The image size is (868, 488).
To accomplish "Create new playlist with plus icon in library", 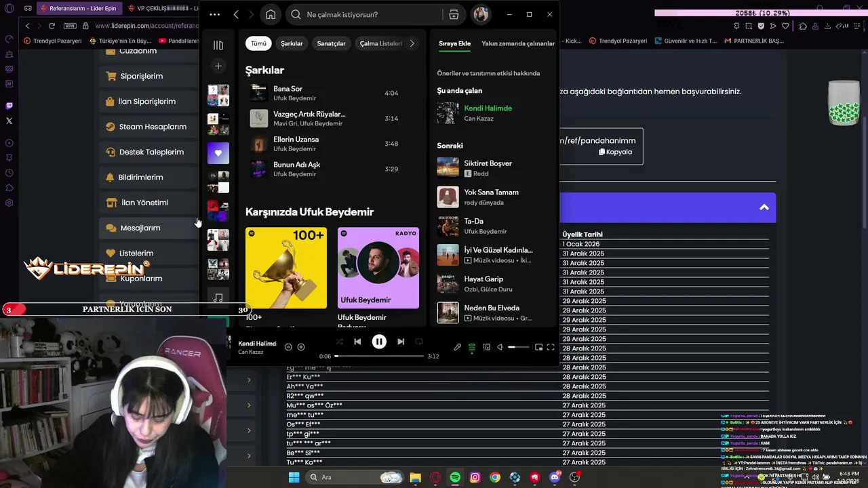I will click(218, 66).
